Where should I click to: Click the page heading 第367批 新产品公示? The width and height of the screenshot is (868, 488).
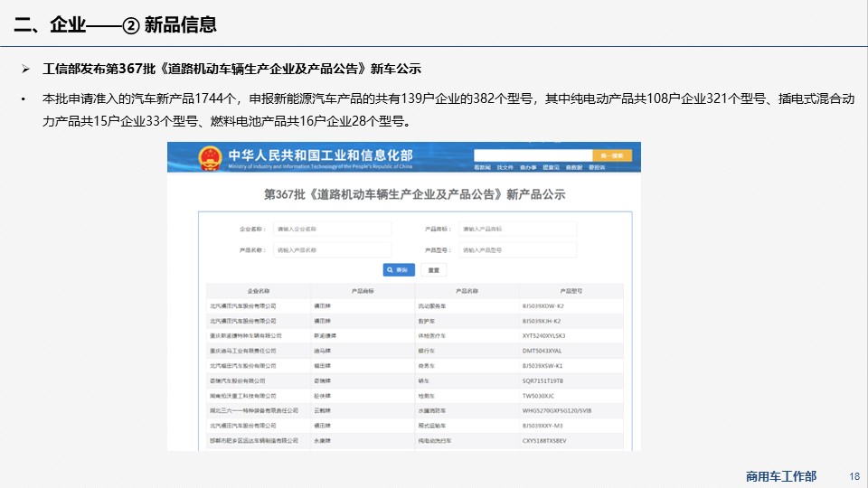click(x=415, y=194)
